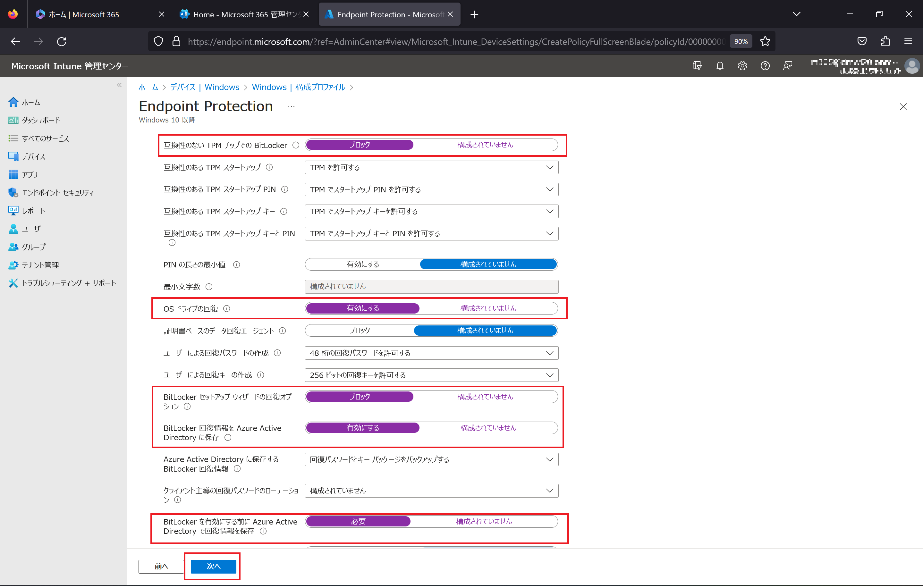The image size is (923, 588).
Task: Go back in browser history
Action: pos(15,41)
